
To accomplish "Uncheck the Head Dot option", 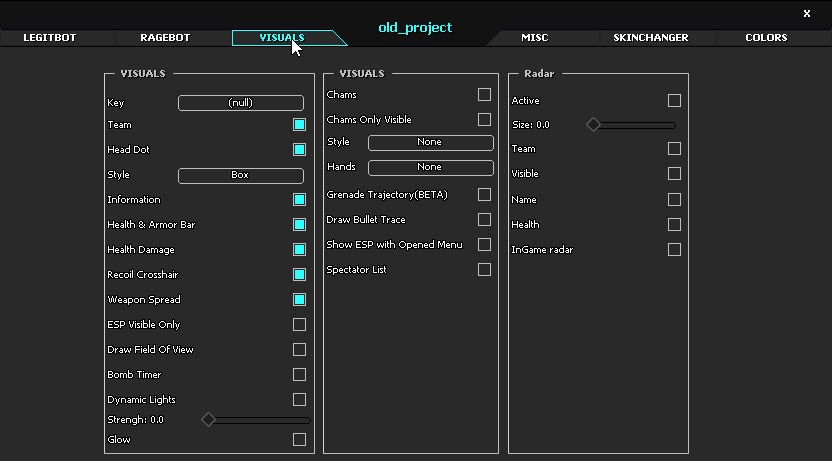I will (x=299, y=150).
